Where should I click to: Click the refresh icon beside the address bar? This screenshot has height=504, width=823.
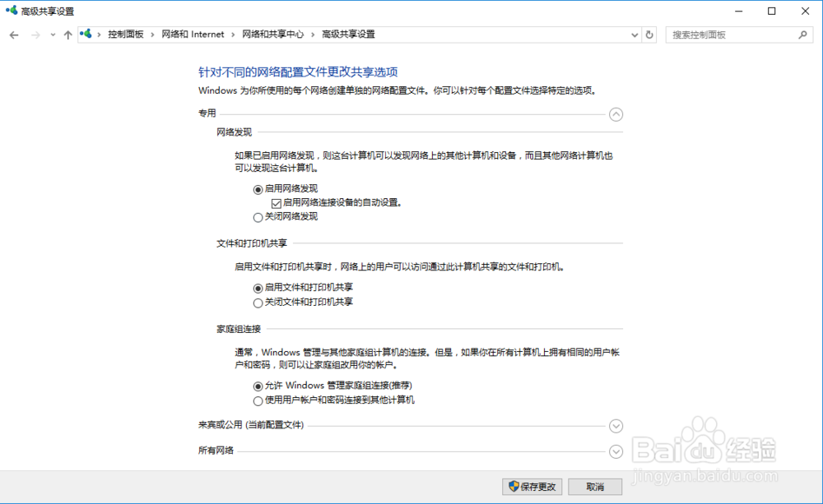[649, 35]
